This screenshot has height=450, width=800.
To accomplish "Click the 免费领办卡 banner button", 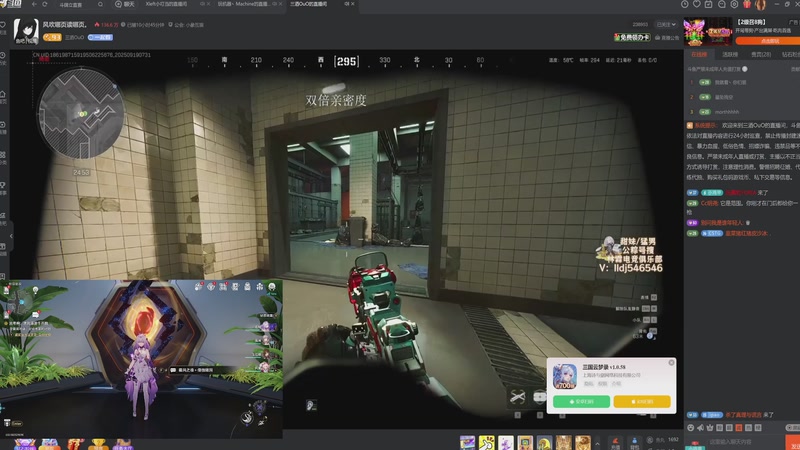I will click(632, 37).
